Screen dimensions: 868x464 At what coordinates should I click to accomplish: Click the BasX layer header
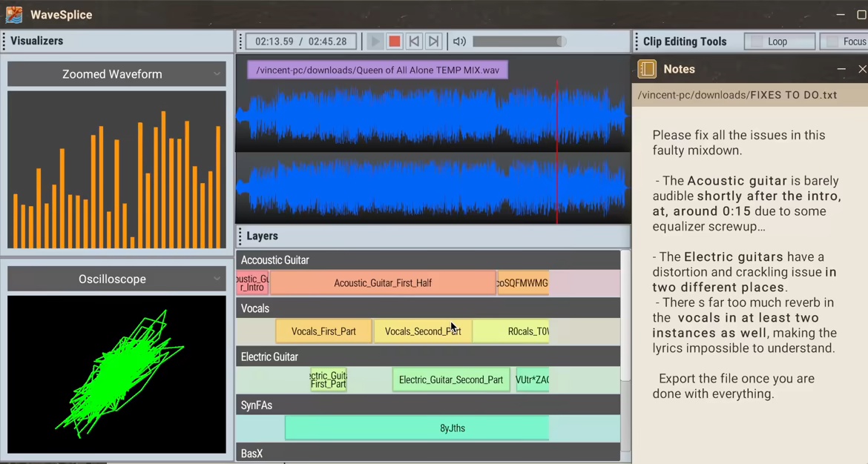(428, 454)
